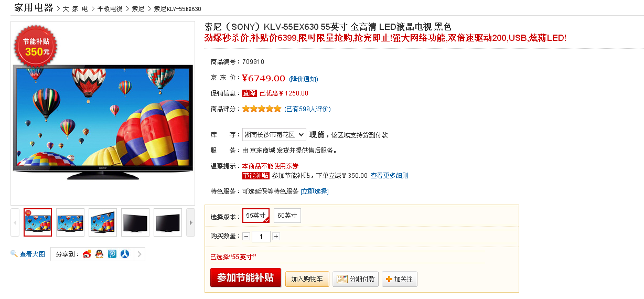Screen dimensions: 644x299
Task: Open 平板电视 breadcrumb category
Action: [110, 9]
